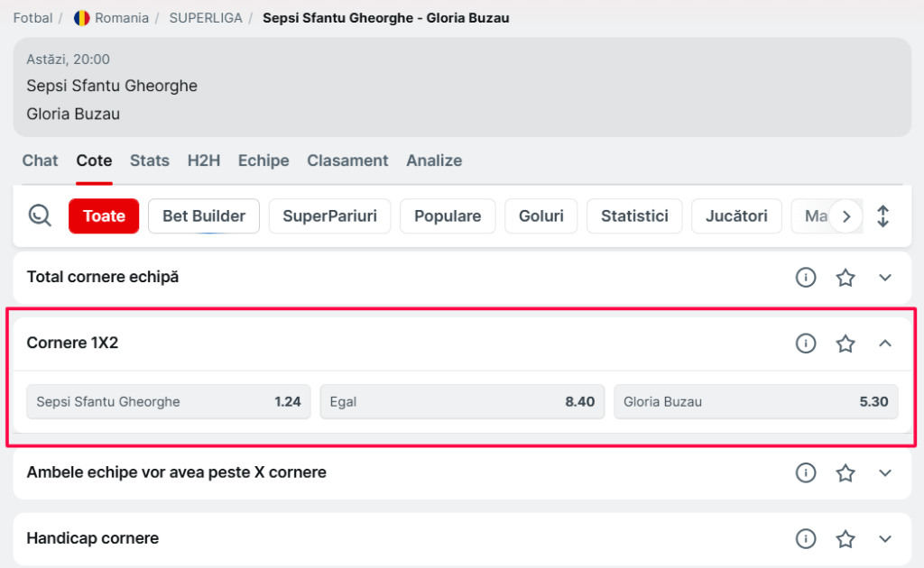Expand the Total cornere echipă market
924x568 pixels.
tap(885, 277)
